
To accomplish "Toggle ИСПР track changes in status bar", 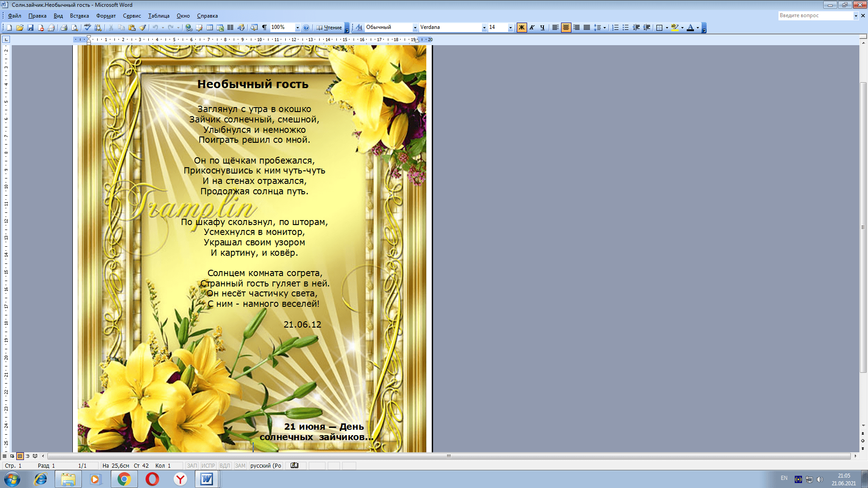I will point(208,465).
